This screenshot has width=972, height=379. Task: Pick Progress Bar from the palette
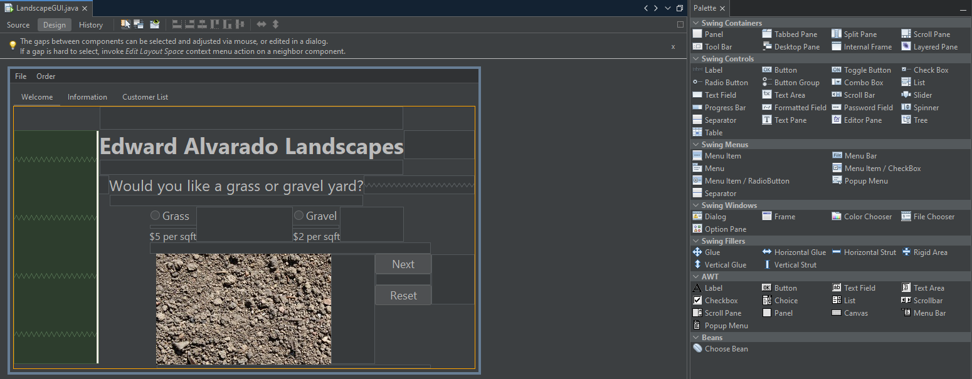click(x=719, y=107)
